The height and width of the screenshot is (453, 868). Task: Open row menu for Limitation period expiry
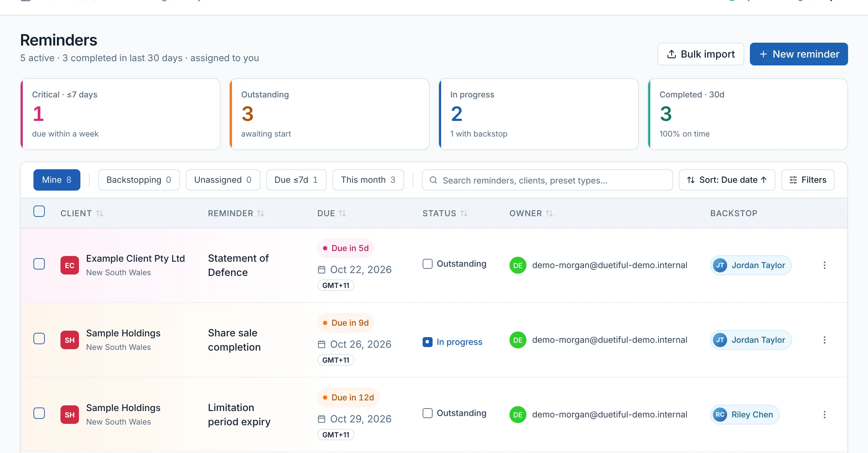click(x=824, y=415)
